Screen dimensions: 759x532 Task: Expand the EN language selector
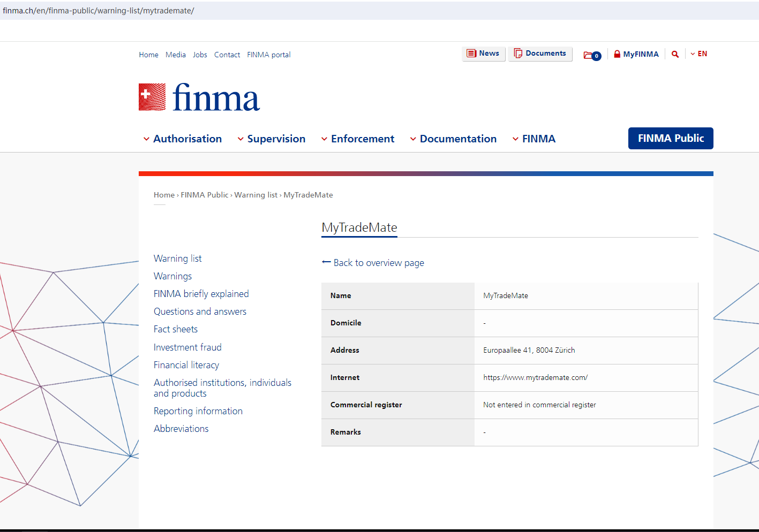click(699, 54)
